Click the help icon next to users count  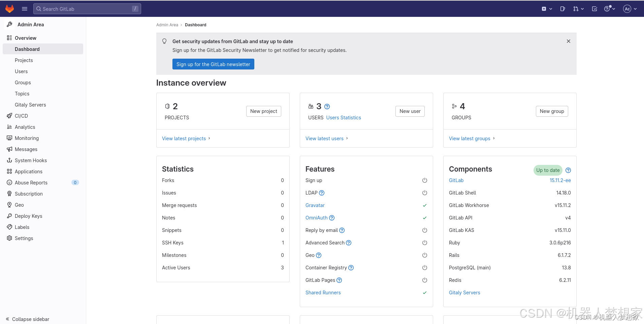coord(327,107)
